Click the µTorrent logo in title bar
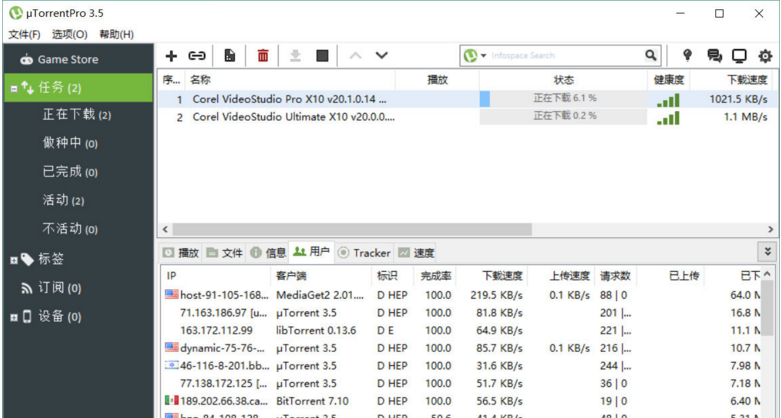Image resolution: width=781 pixels, height=418 pixels. point(16,13)
